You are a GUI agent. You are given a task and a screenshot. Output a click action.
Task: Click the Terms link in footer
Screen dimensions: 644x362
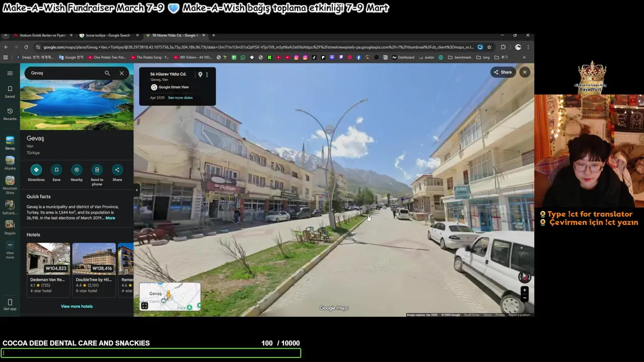(487, 315)
